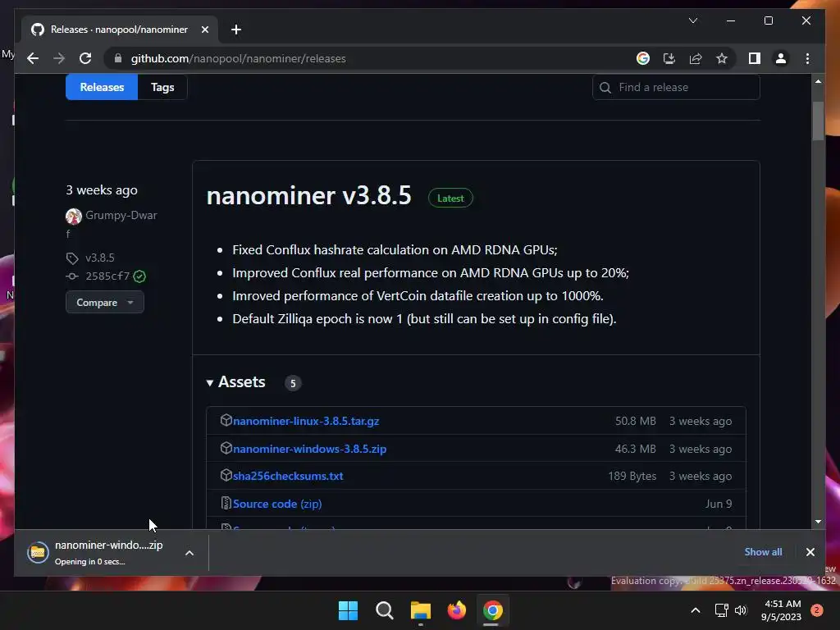Open File Explorer from taskbar
Screen dimensions: 840x630
click(421, 610)
